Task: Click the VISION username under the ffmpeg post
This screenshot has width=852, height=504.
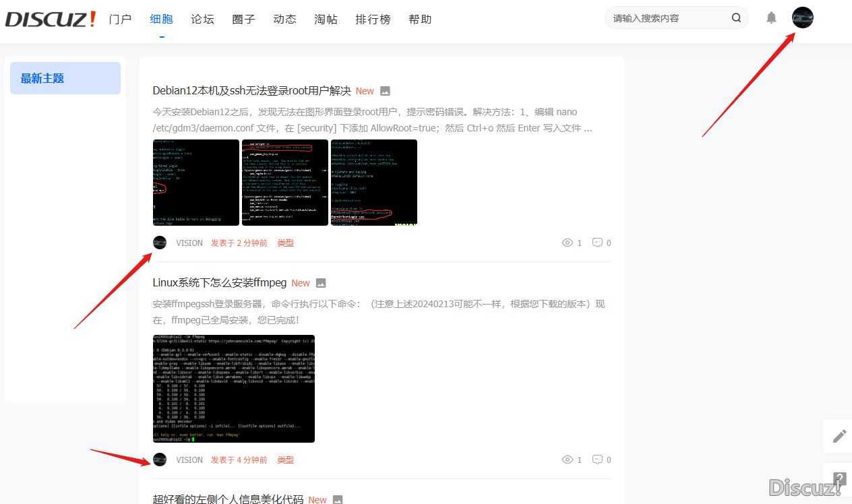Action: (x=189, y=460)
